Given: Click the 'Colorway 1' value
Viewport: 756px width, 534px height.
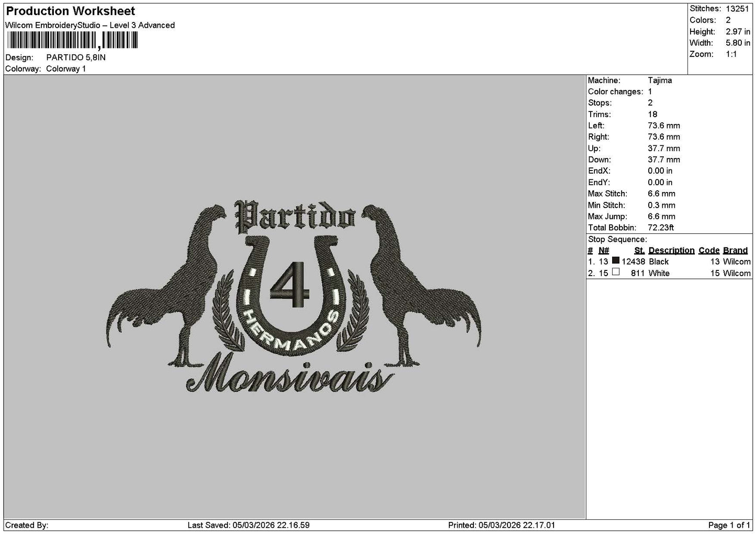Looking at the screenshot, I should pyautogui.click(x=66, y=69).
